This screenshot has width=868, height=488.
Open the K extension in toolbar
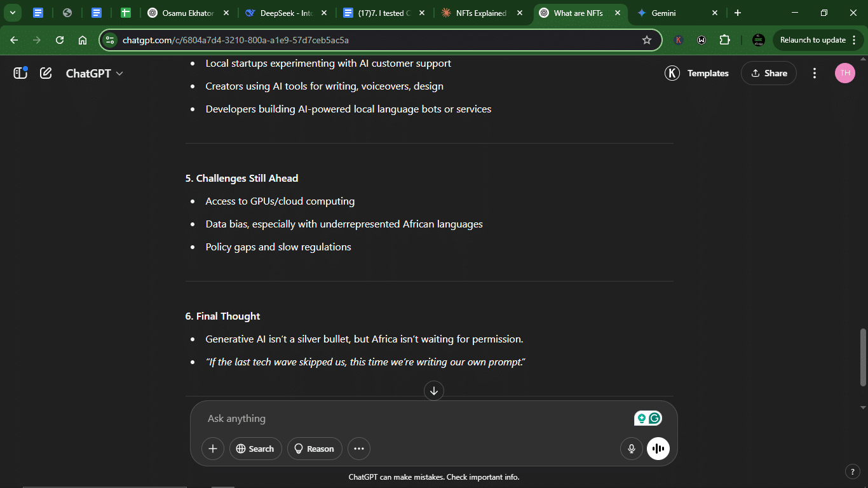click(679, 40)
